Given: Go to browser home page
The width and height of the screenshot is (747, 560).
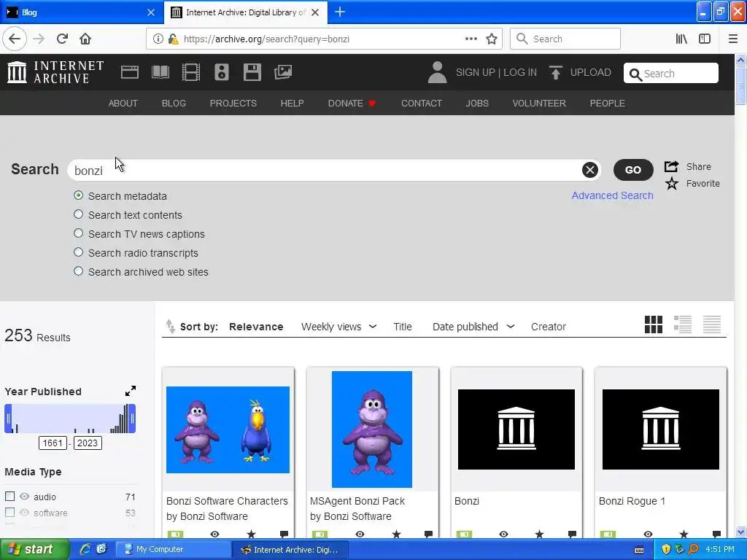Looking at the screenshot, I should 85,39.
